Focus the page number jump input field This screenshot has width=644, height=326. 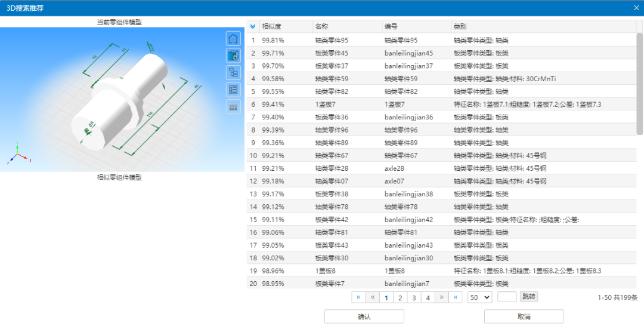click(x=507, y=297)
